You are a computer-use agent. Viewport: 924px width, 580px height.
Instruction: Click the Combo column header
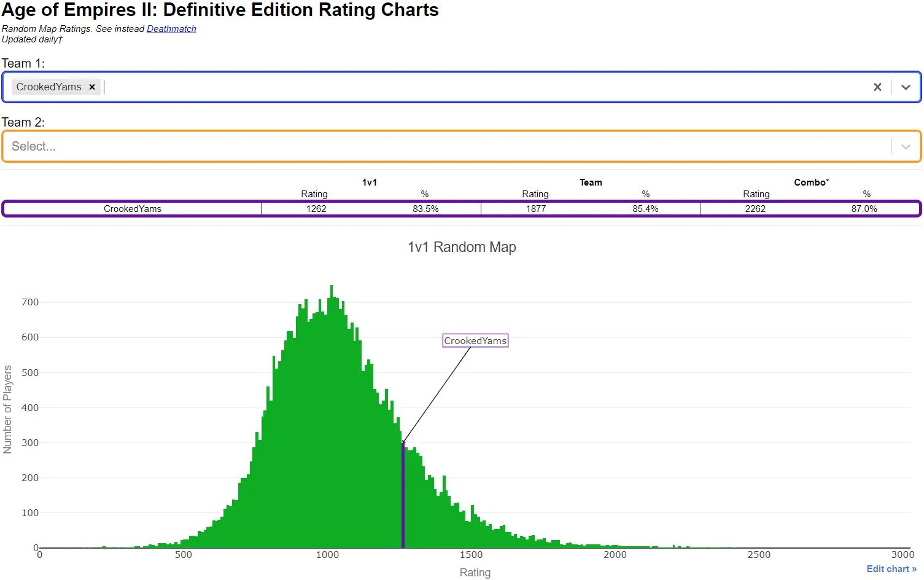click(x=811, y=182)
